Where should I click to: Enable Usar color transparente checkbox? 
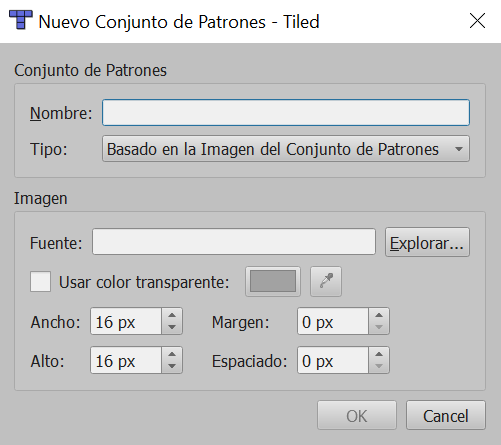(x=40, y=281)
